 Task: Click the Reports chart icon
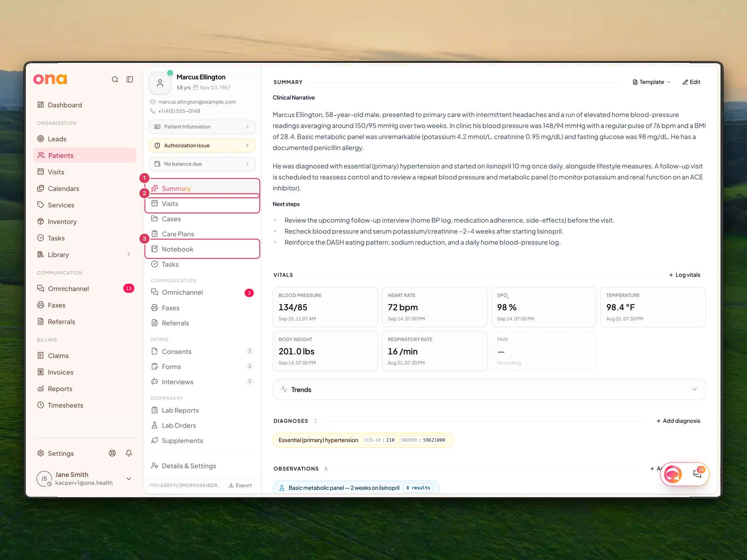(x=40, y=389)
